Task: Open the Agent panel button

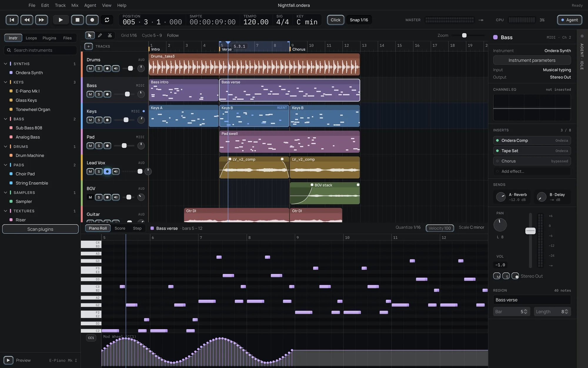Action: [569, 20]
